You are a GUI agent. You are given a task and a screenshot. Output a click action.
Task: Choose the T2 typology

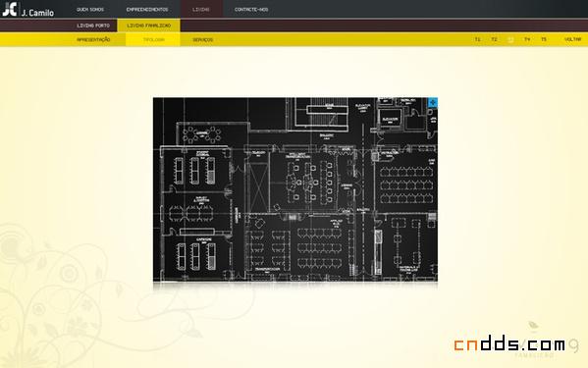[x=494, y=39]
